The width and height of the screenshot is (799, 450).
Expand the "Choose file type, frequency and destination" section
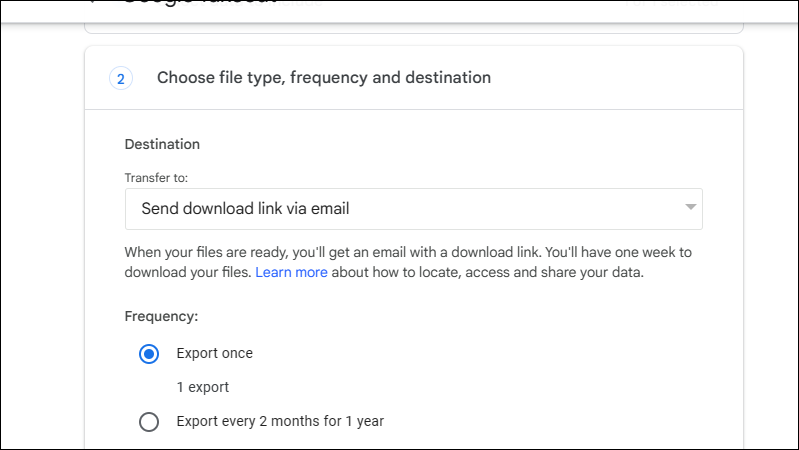pyautogui.click(x=324, y=78)
